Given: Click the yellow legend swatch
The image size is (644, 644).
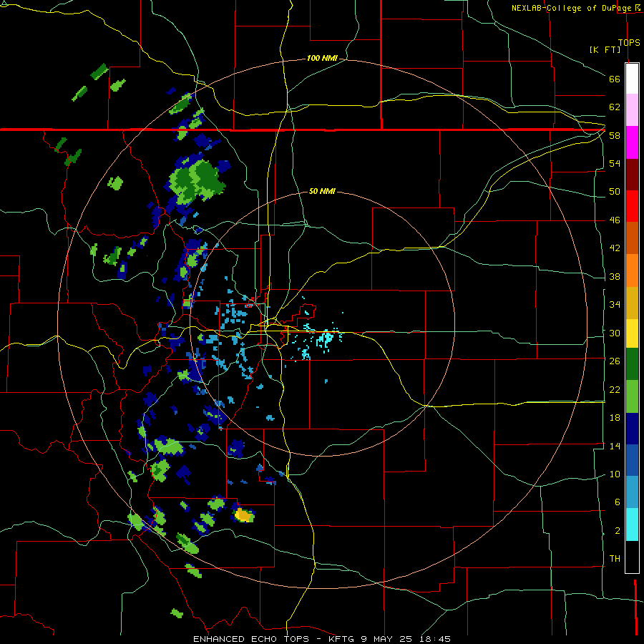Looking at the screenshot, I should point(632,333).
